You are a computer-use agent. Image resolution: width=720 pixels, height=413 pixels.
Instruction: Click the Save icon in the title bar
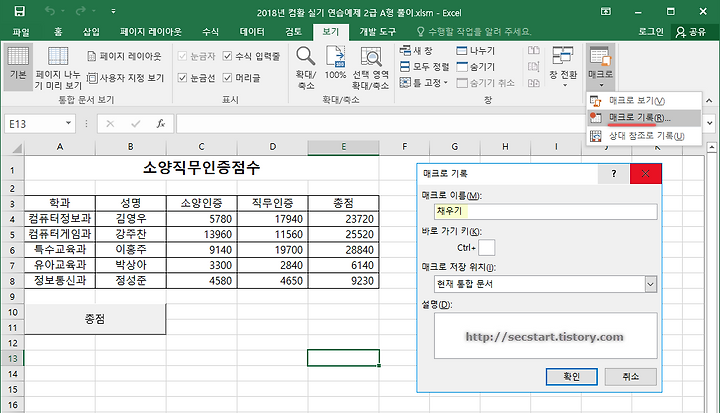coord(20,11)
